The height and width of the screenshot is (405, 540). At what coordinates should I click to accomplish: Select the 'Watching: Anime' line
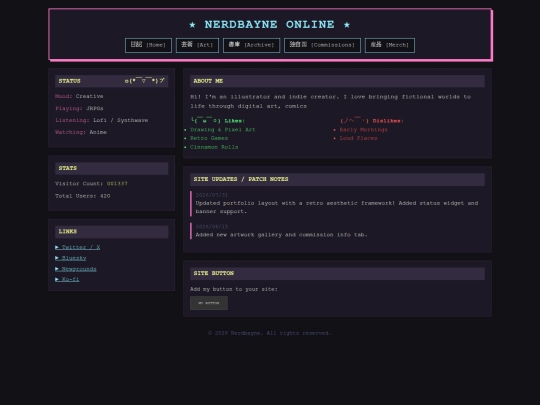pos(81,132)
